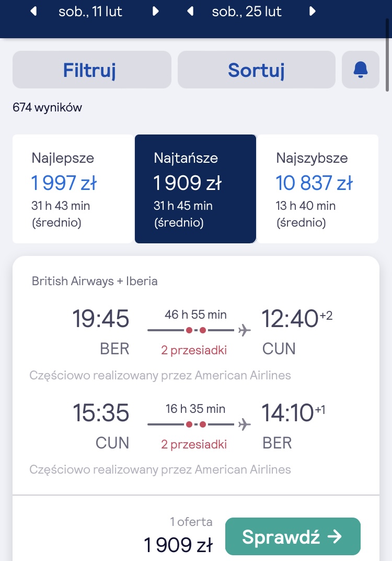Click the green Sprawdź button
Image resolution: width=392 pixels, height=561 pixels.
click(293, 536)
